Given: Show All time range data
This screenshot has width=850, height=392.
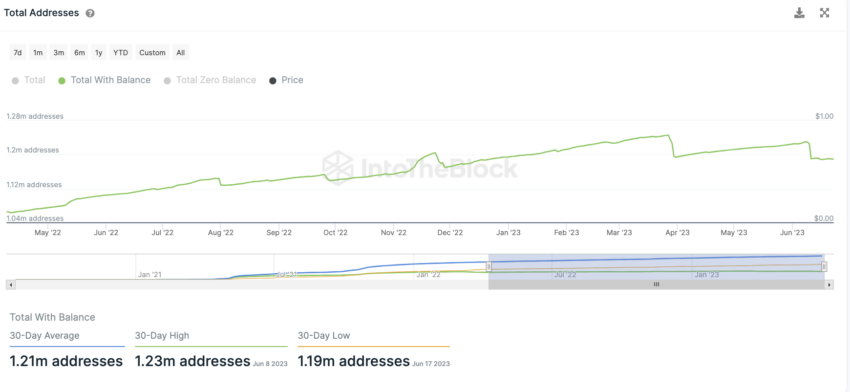Looking at the screenshot, I should coord(181,53).
